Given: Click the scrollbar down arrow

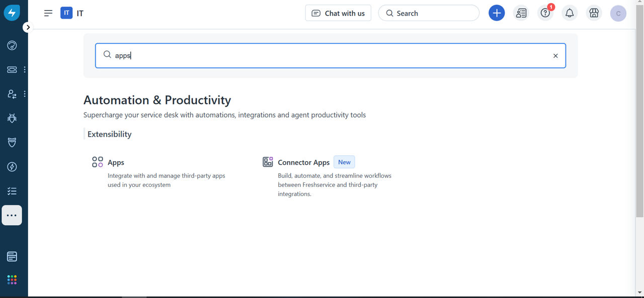Looking at the screenshot, I should [x=640, y=292].
